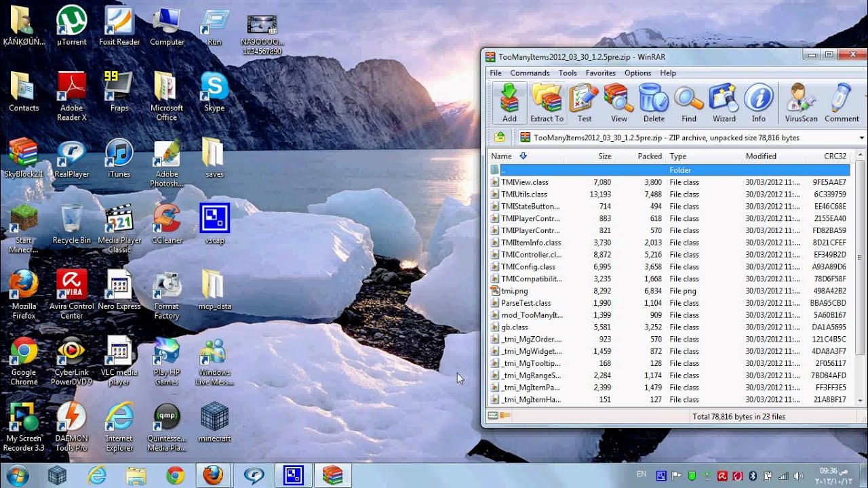Viewport: 868px width, 488px height.
Task: Select Mozilla Firefox desktop icon
Action: 24,295
